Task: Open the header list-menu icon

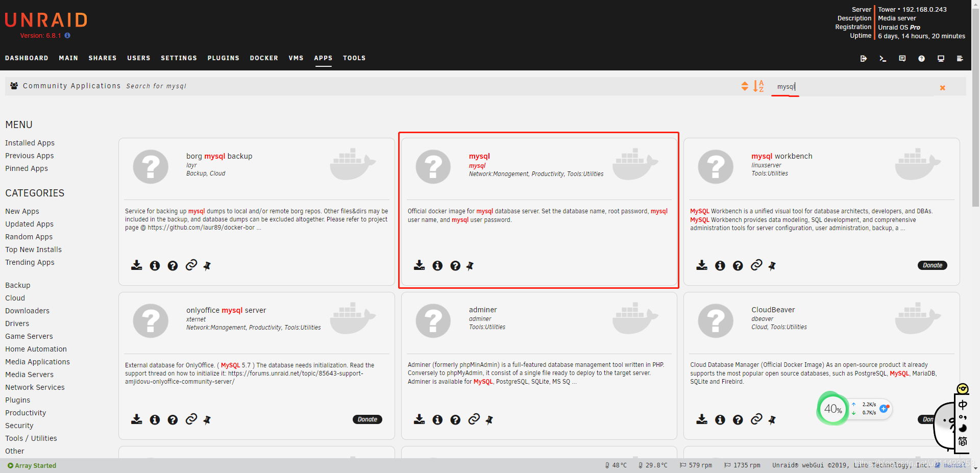Action: 960,59
